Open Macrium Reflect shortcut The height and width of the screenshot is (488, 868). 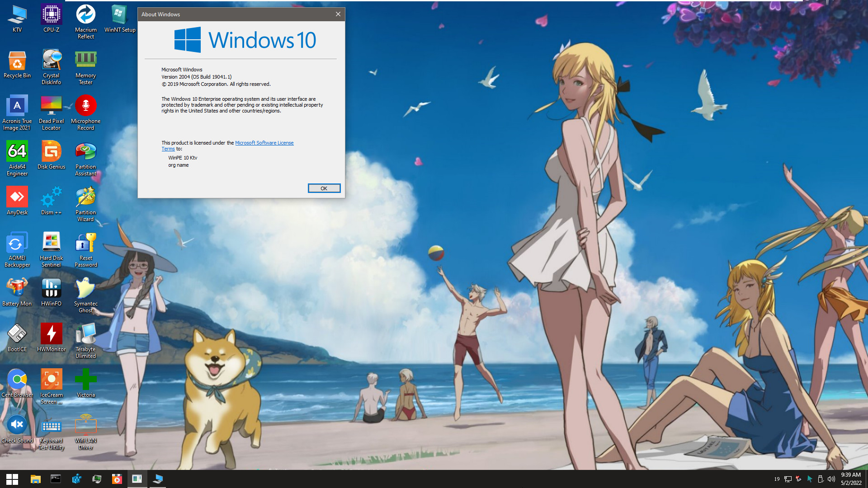pyautogui.click(x=86, y=22)
